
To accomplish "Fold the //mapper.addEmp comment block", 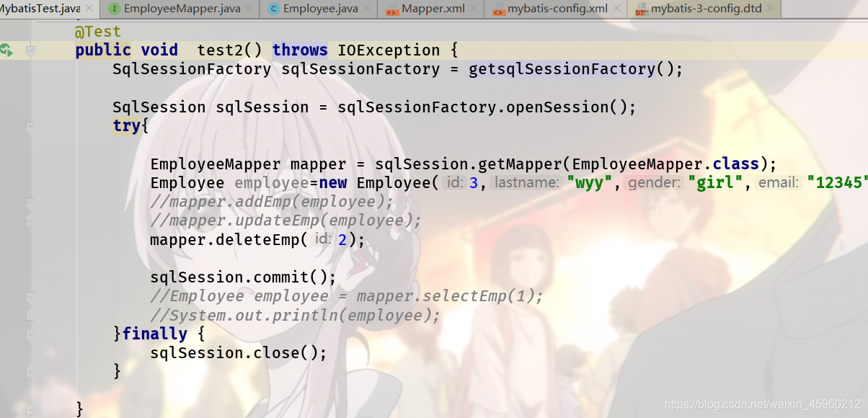I will click(30, 202).
